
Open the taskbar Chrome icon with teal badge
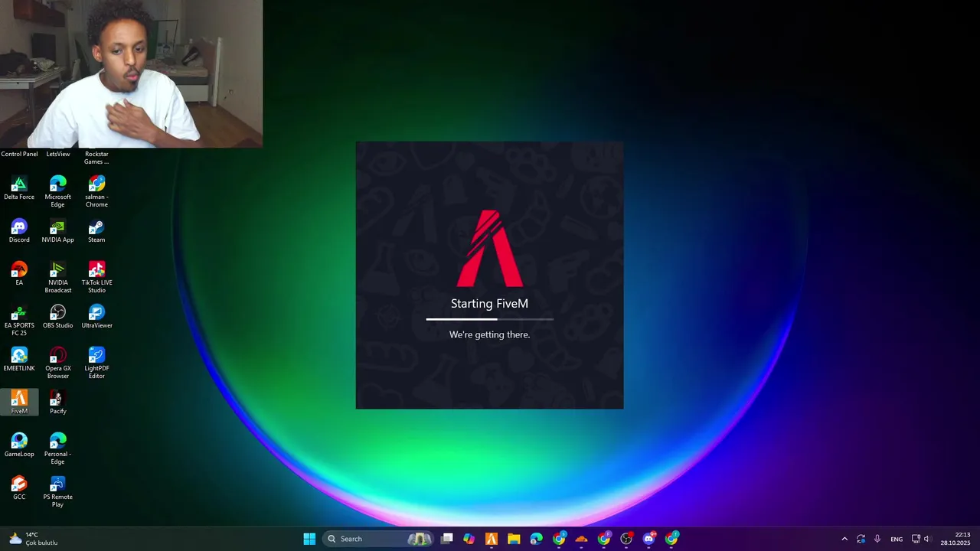[x=671, y=539]
